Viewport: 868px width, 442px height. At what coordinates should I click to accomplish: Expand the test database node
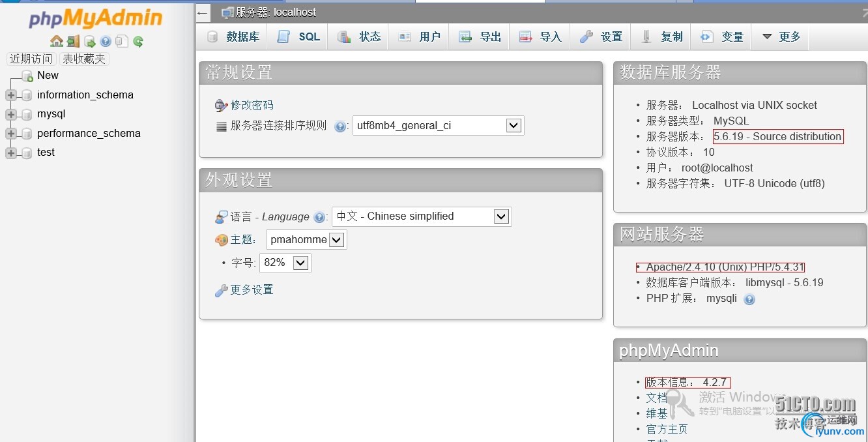10,153
